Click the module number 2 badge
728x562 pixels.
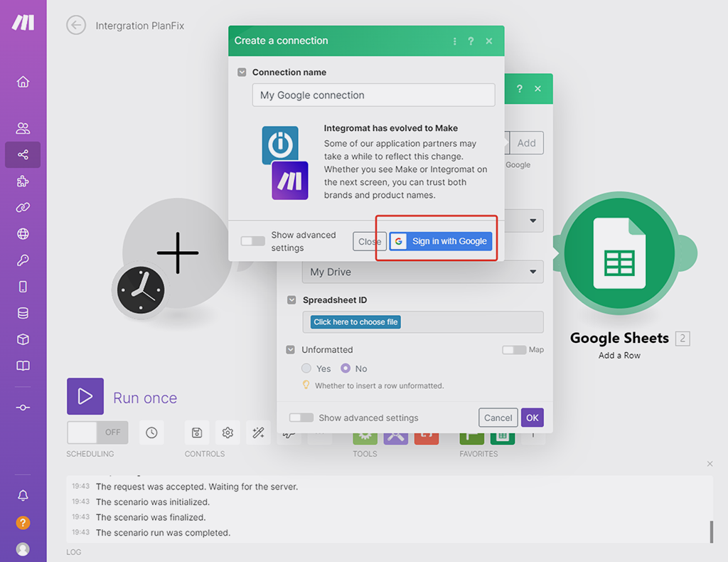[682, 339]
